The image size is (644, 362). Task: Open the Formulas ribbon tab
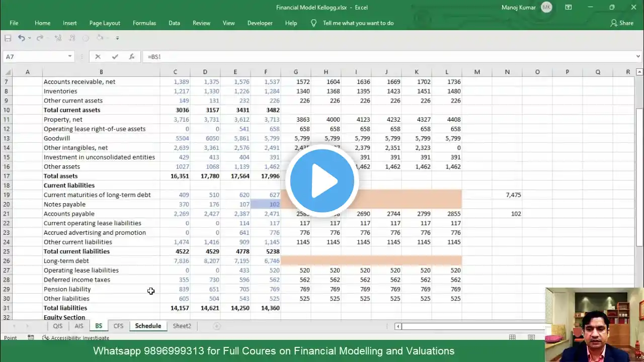[144, 23]
